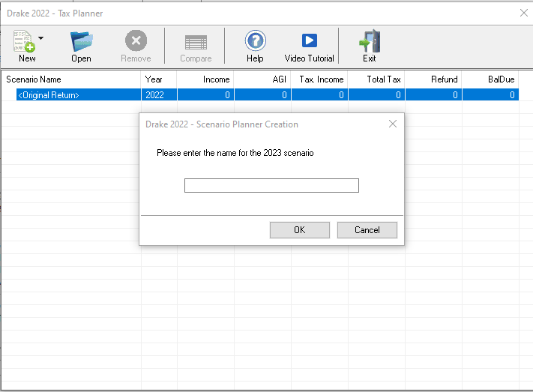
Task: Open a scenario with the Open folder icon
Action: tap(81, 41)
